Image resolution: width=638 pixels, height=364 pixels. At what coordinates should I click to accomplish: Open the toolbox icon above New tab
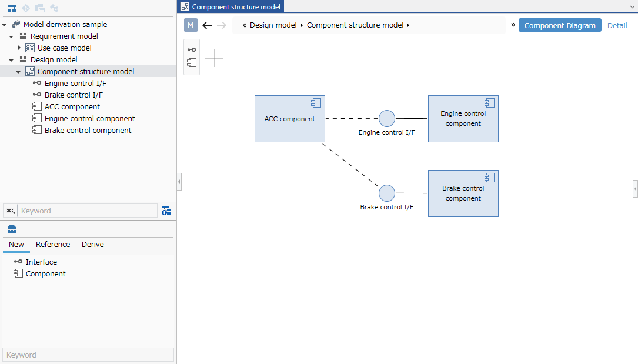[12, 229]
